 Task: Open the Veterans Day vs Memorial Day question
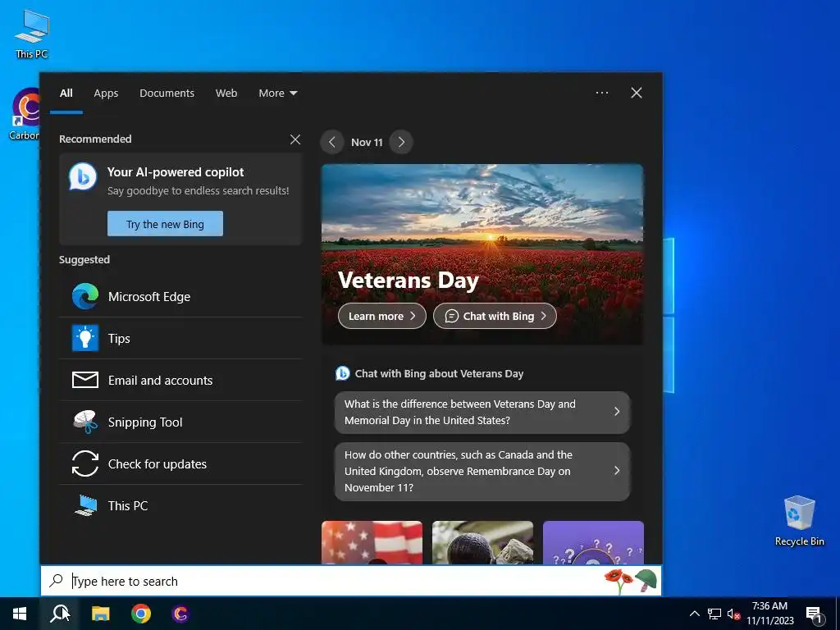coord(482,412)
